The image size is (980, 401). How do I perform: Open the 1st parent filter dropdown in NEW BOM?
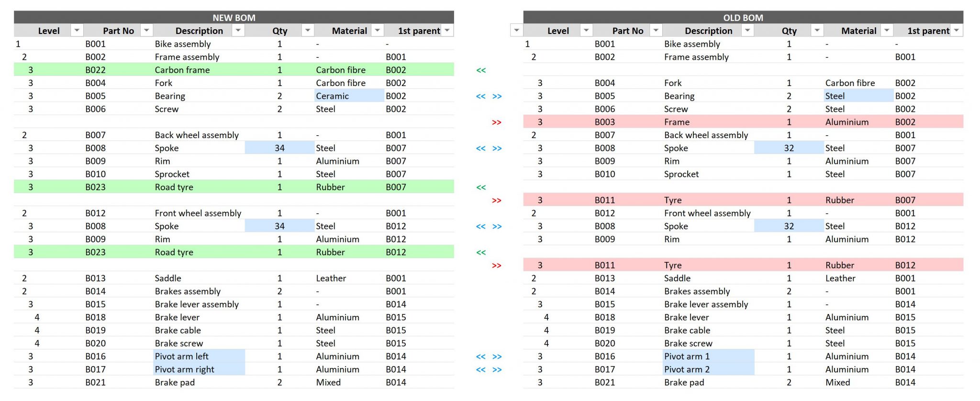point(447,30)
